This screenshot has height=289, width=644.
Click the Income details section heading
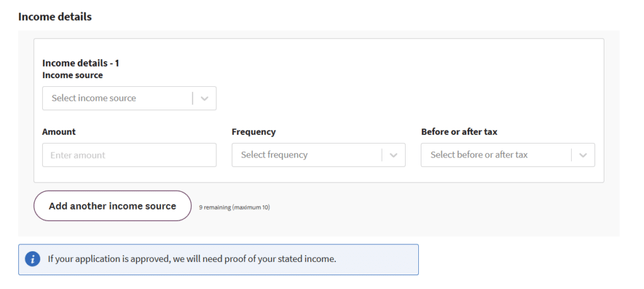coord(55,17)
